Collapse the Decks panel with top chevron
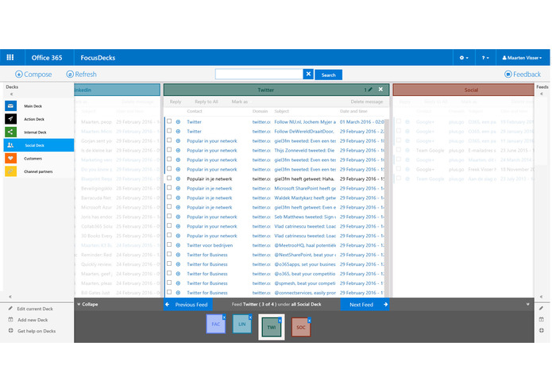The height and width of the screenshot is (392, 552). coord(11,94)
